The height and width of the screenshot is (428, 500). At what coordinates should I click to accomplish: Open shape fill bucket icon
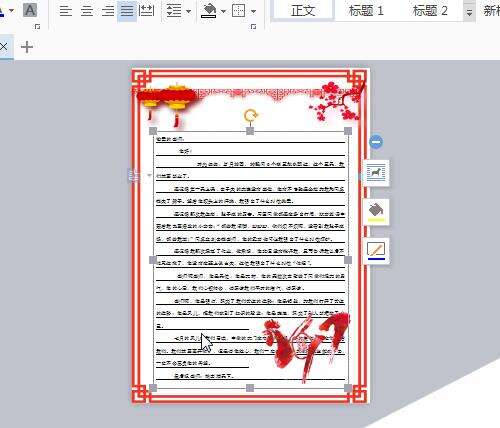376,212
